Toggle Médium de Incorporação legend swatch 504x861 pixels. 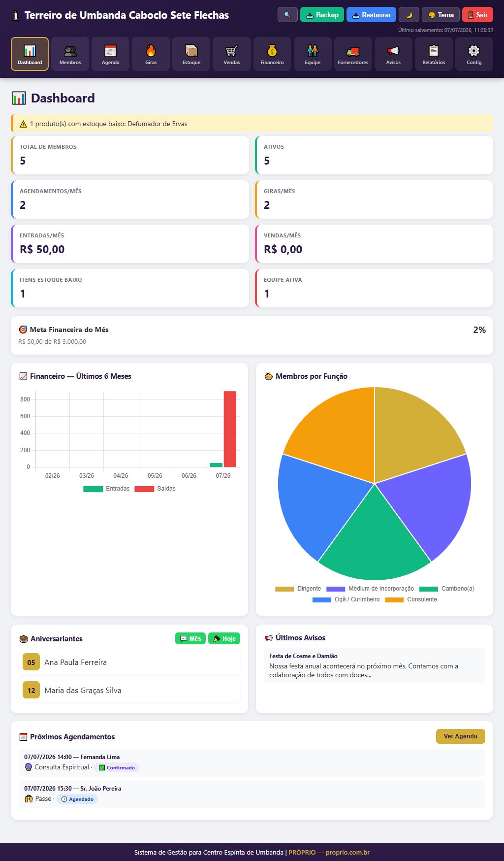(x=336, y=589)
